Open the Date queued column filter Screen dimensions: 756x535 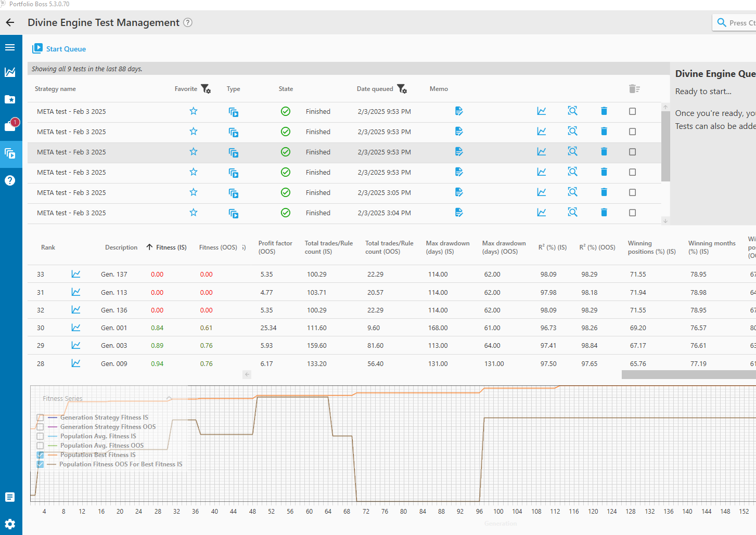tap(402, 89)
